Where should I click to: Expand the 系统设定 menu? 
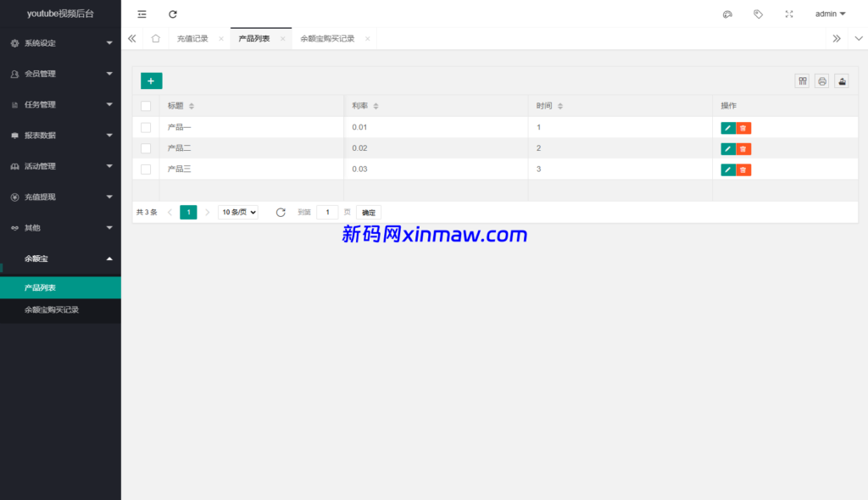(x=60, y=43)
